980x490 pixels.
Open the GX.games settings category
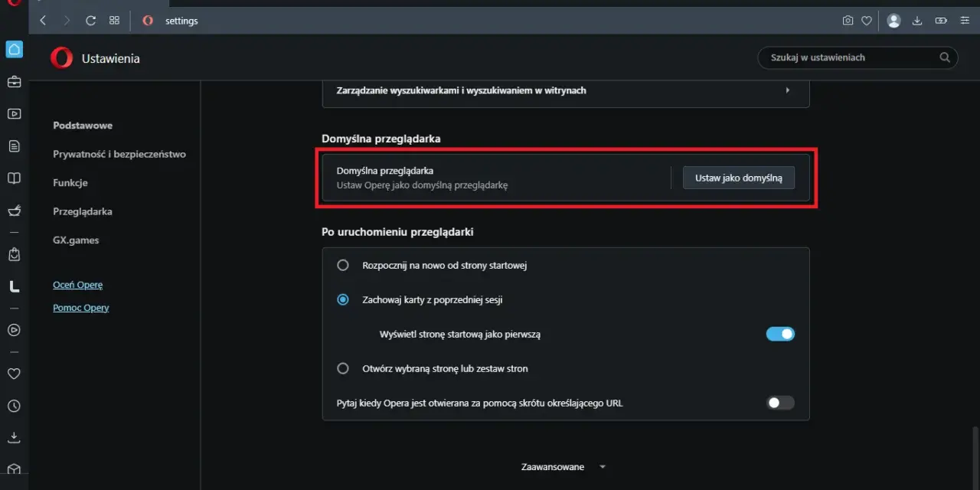[x=76, y=240]
